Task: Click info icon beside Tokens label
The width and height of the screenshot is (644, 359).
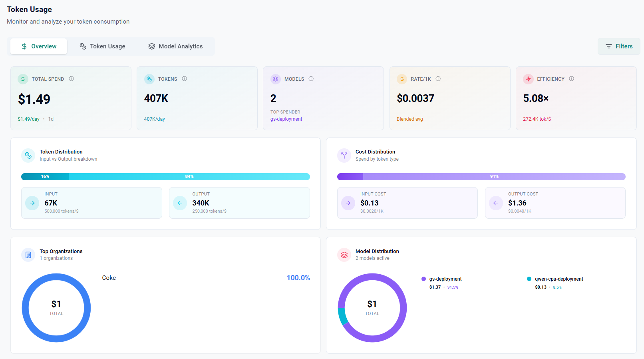Action: click(185, 79)
